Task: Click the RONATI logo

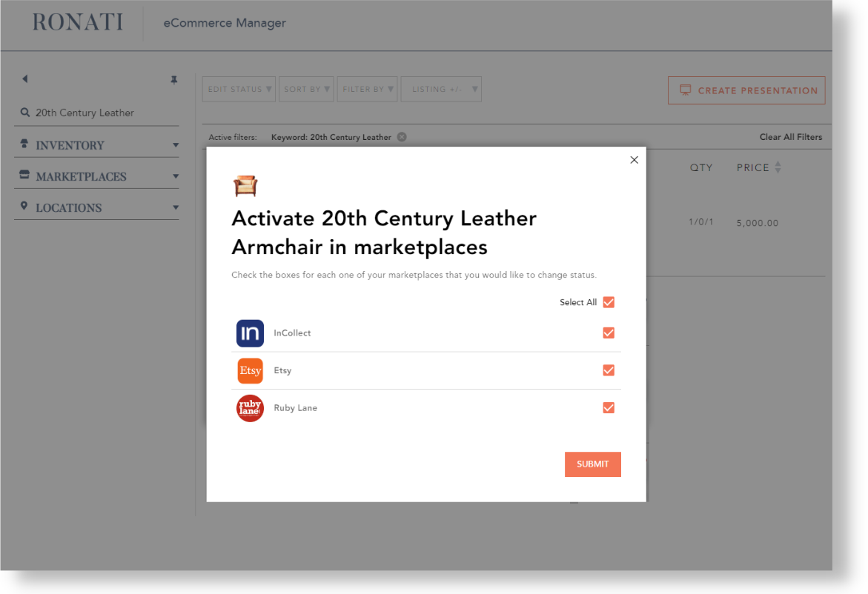Action: pyautogui.click(x=78, y=22)
